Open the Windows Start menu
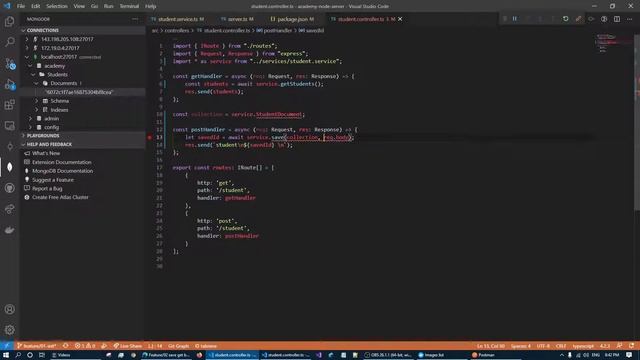The image size is (640, 360). [6, 355]
